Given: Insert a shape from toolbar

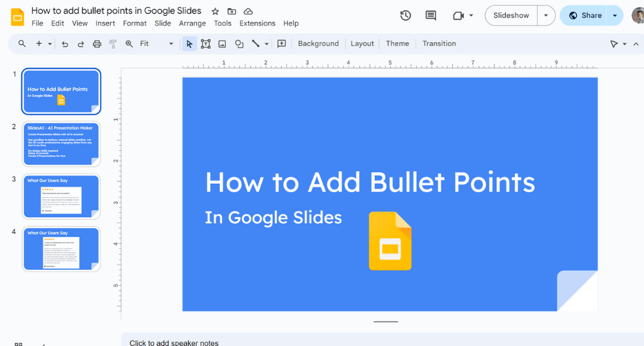Looking at the screenshot, I should pyautogui.click(x=239, y=44).
